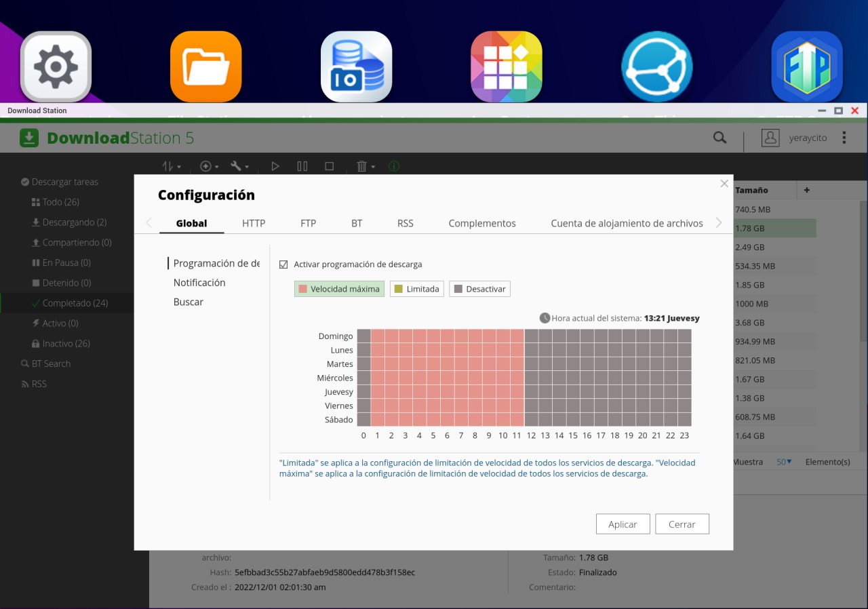Open the FTP app icon on desktop

click(x=807, y=66)
